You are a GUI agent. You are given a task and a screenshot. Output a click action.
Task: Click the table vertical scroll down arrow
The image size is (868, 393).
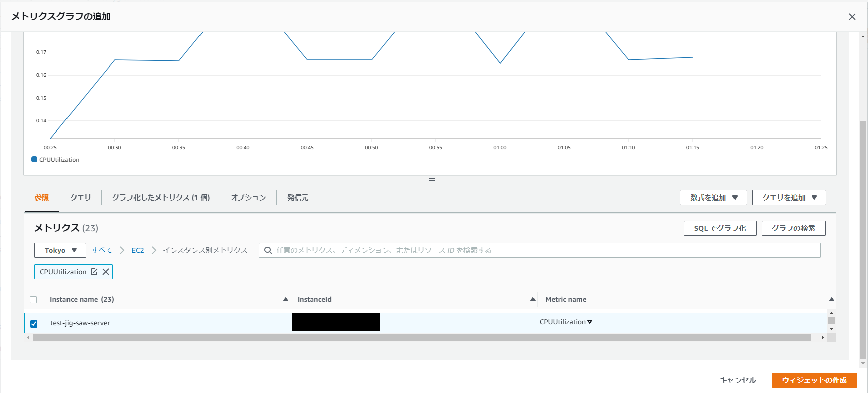(x=831, y=329)
